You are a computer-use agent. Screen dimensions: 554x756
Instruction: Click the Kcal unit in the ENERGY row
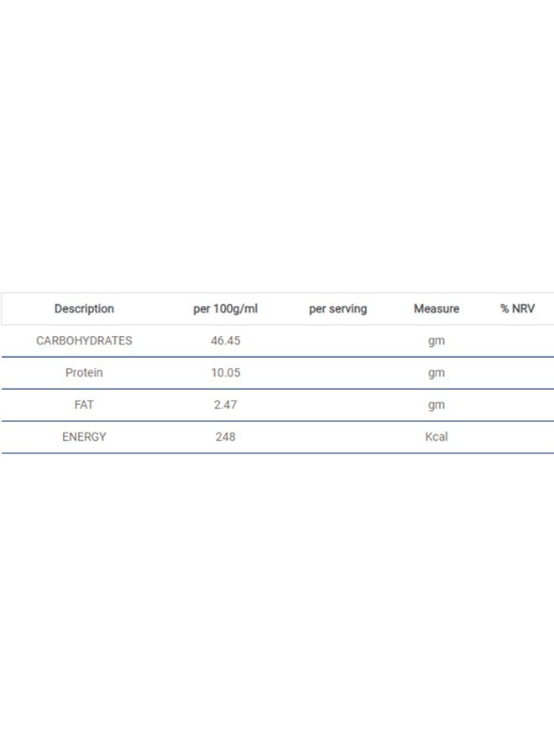[436, 437]
